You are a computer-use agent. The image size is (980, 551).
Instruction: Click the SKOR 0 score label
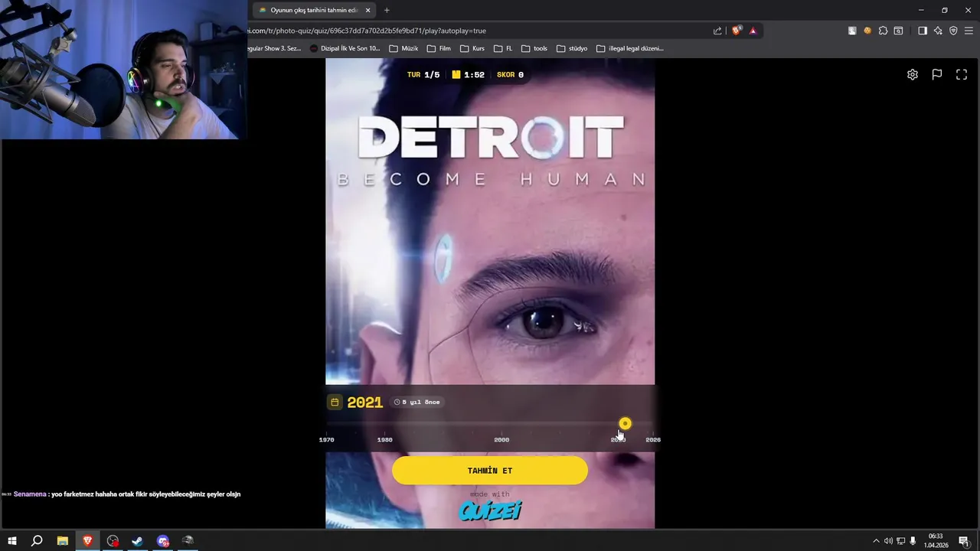[x=511, y=74]
